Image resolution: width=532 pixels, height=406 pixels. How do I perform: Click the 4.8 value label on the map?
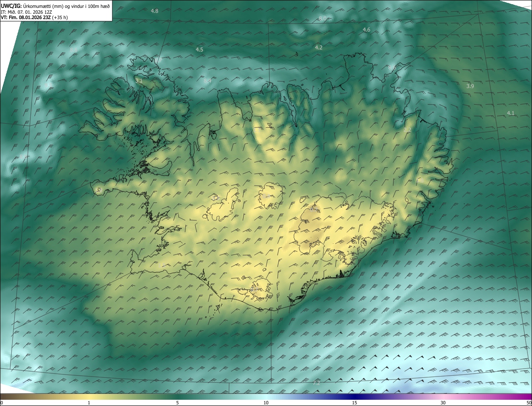(155, 11)
